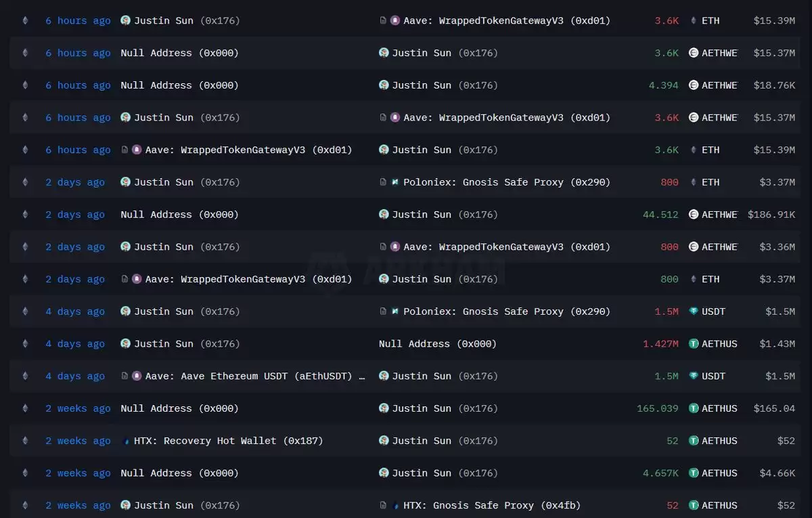Click the AETHWE token icon in the 44.512 row

pos(694,215)
